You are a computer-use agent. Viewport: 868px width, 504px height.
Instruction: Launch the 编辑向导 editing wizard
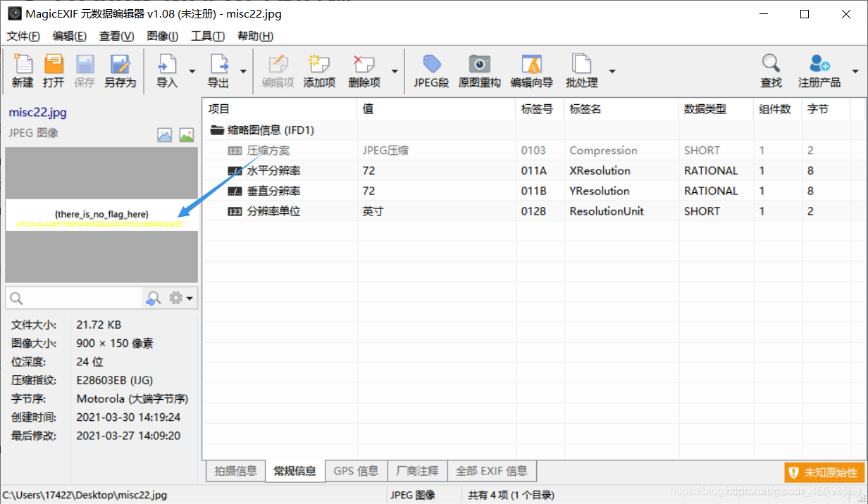coord(531,70)
